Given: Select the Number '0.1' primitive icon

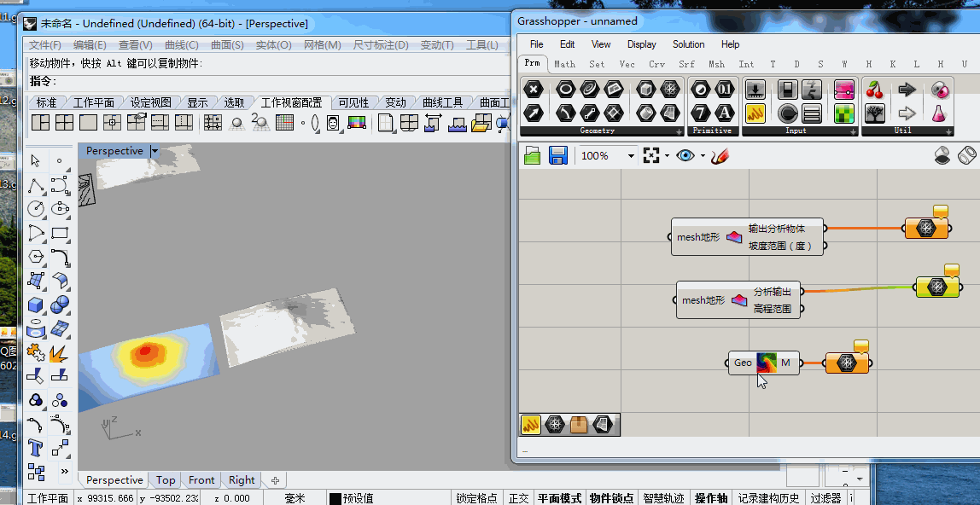Looking at the screenshot, I should coord(724,90).
